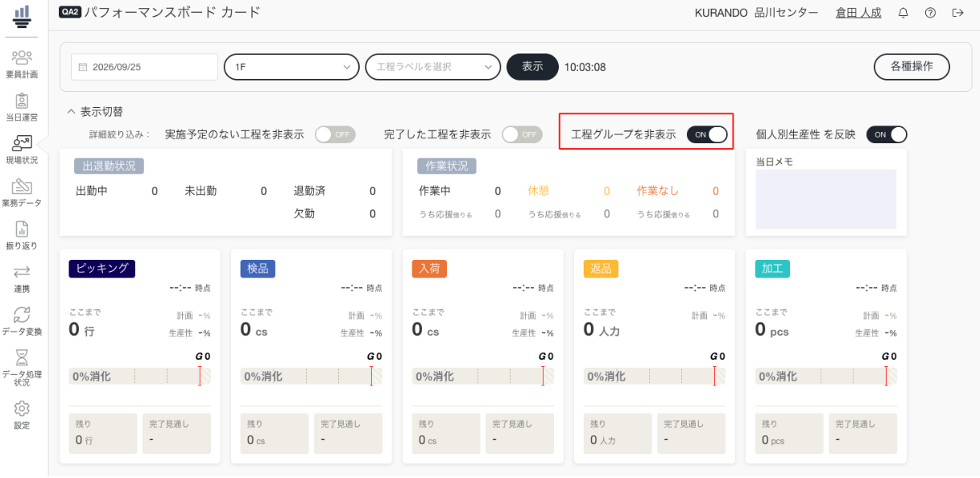The image size is (980, 478).
Task: Click the KURANDO 品川センター text
Action: point(756,13)
